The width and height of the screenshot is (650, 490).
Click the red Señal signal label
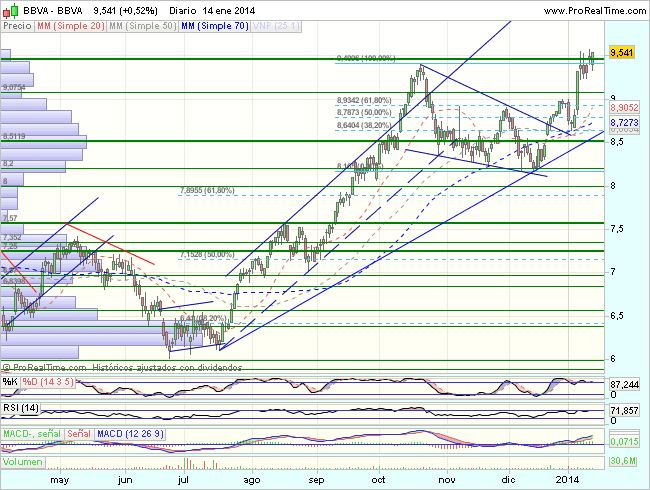(x=78, y=433)
